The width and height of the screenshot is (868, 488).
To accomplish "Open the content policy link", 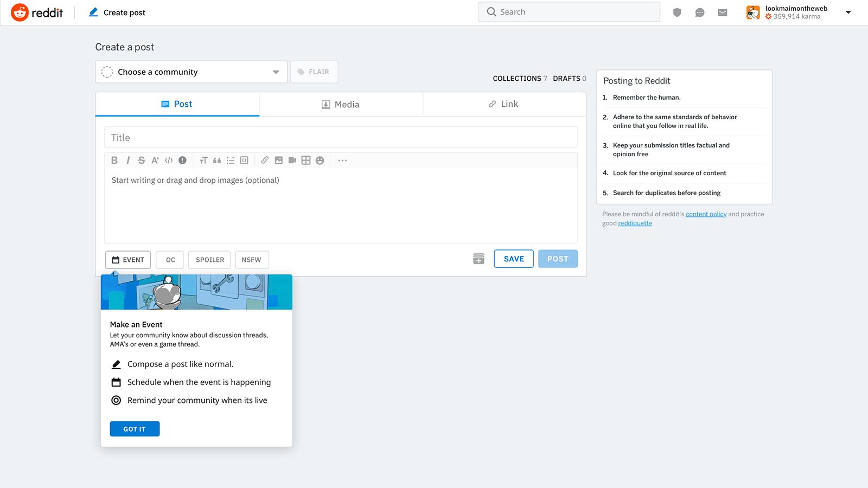I will click(x=706, y=214).
